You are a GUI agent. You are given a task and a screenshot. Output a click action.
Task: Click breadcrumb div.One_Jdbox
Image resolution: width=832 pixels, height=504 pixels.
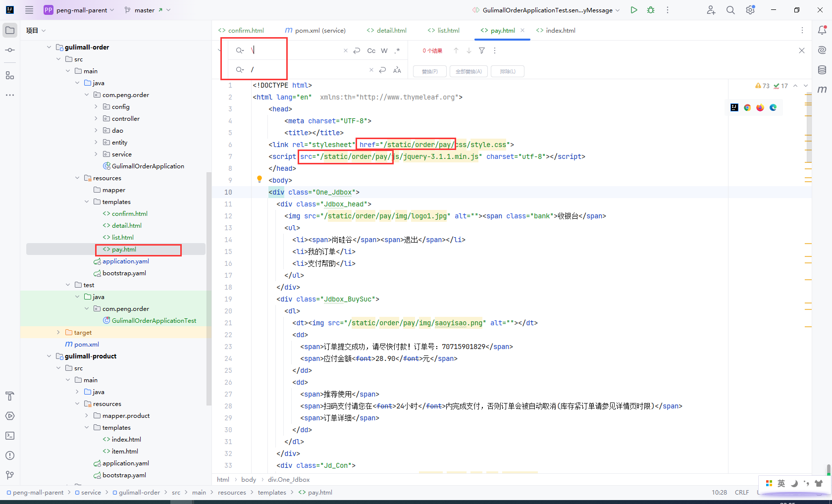point(289,479)
